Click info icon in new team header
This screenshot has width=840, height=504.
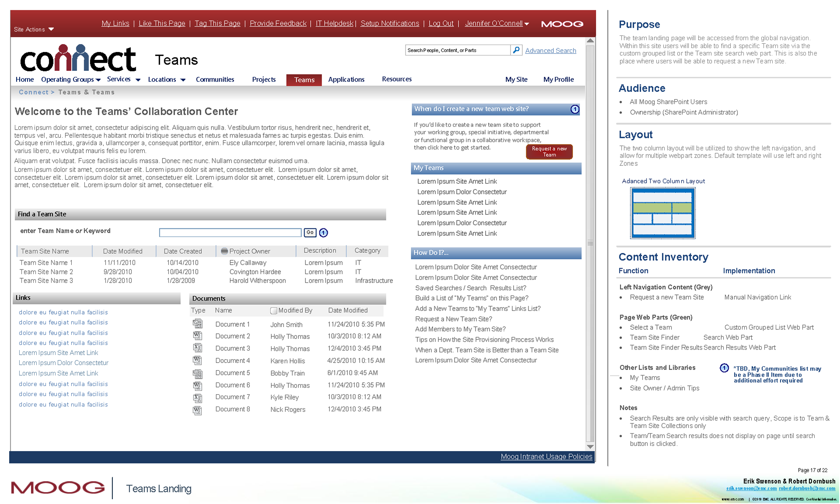click(575, 109)
